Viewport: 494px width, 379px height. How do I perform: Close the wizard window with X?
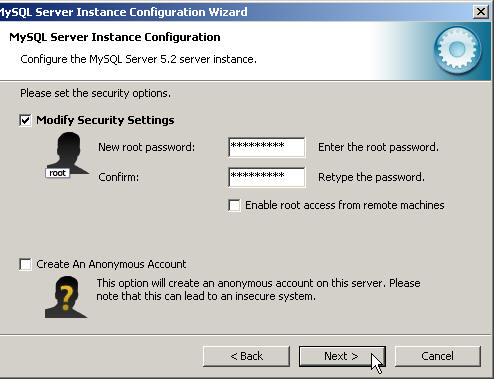[481, 12]
